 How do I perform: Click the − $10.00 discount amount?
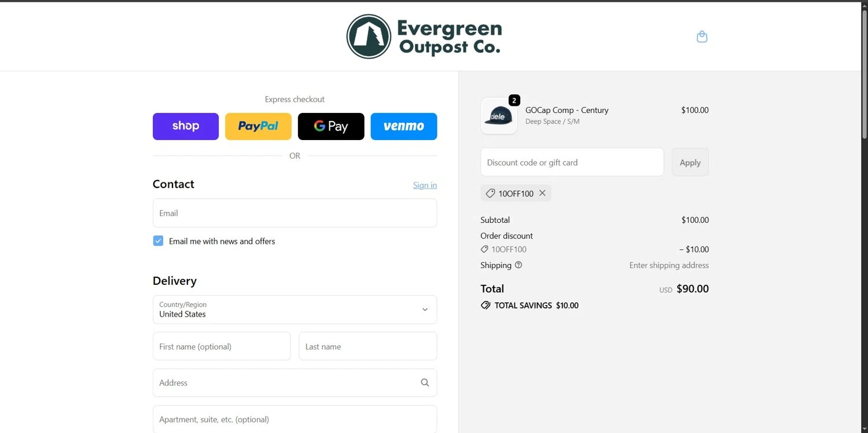tap(694, 249)
